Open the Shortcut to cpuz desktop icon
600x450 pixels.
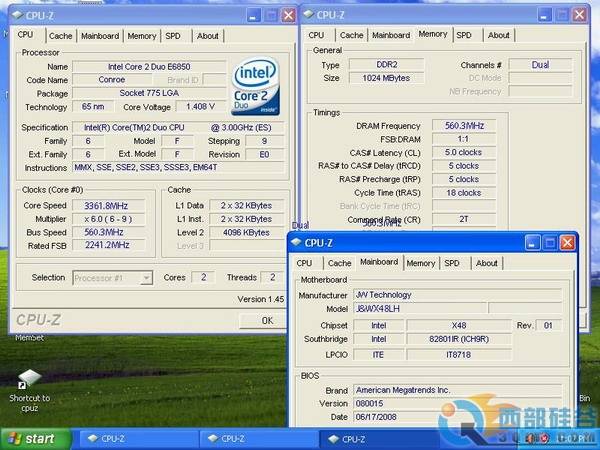pyautogui.click(x=29, y=390)
